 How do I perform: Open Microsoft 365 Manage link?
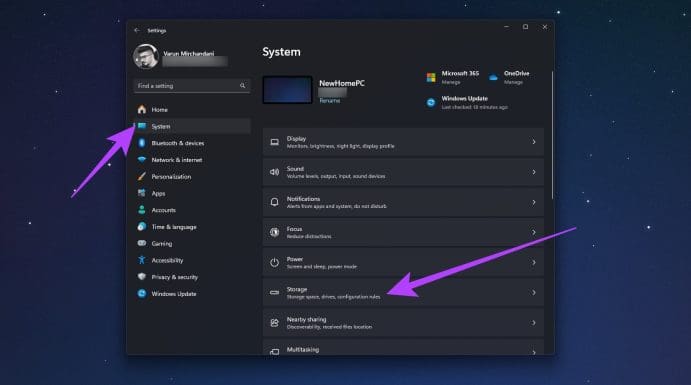pyautogui.click(x=451, y=82)
